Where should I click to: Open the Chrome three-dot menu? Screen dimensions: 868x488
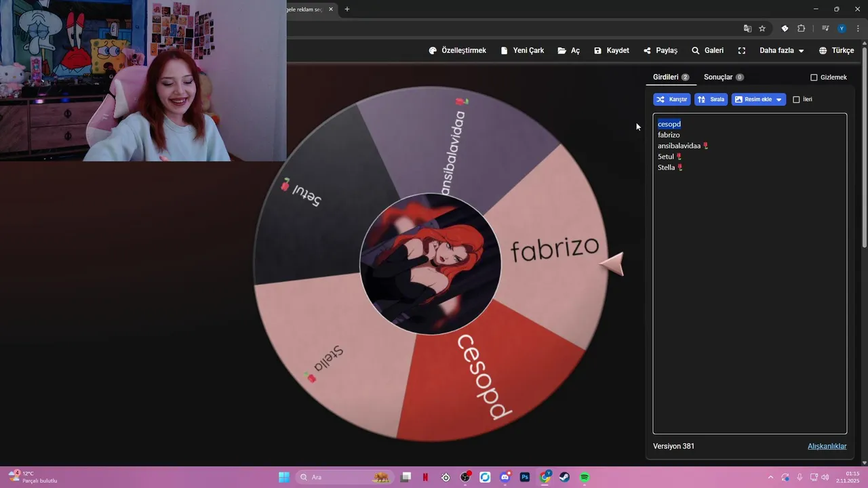pyautogui.click(x=858, y=28)
